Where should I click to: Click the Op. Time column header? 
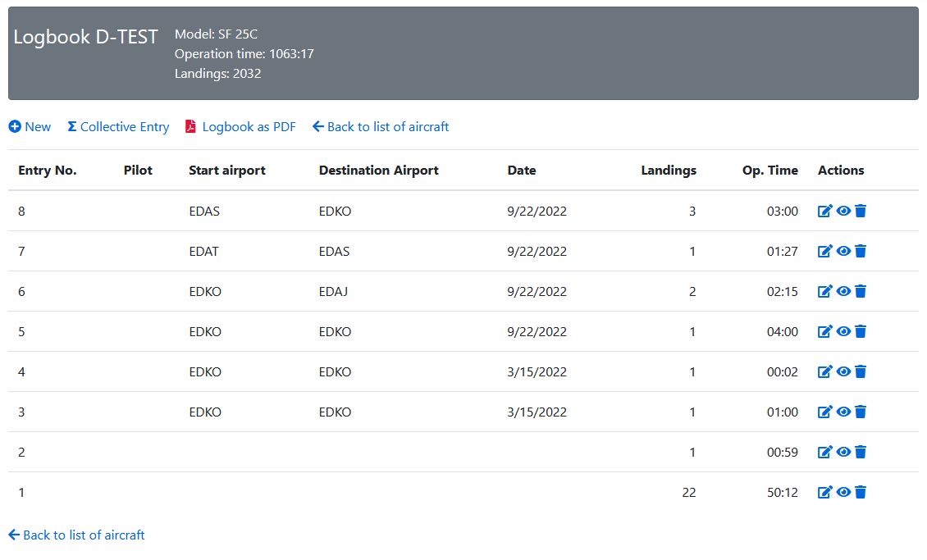[x=769, y=171]
